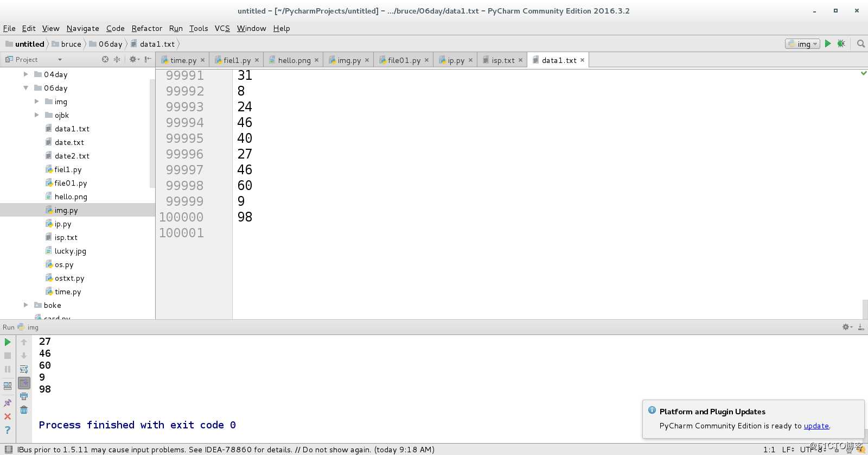This screenshot has height=455, width=868.
Task: Click LF line separator selector in status bar
Action: [788, 450]
